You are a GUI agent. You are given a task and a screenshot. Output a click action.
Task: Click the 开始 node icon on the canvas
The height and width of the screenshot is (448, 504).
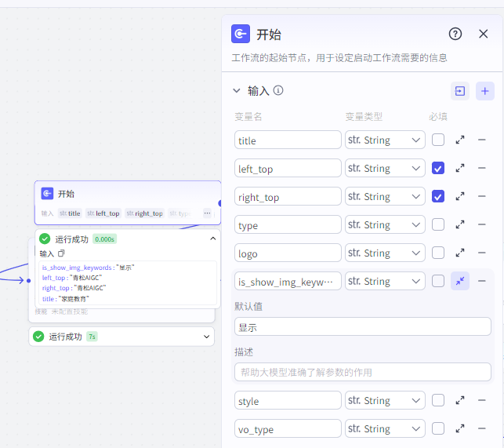(47, 194)
